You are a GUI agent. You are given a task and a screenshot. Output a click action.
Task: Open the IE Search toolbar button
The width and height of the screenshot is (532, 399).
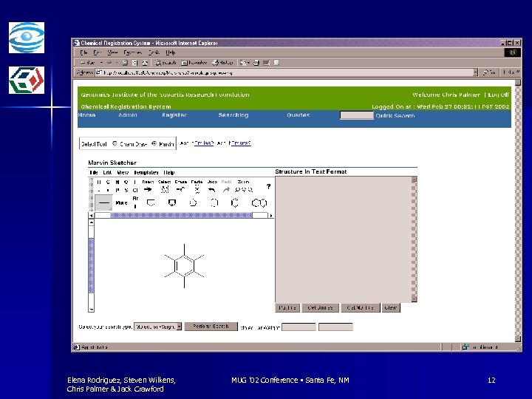[x=166, y=63]
